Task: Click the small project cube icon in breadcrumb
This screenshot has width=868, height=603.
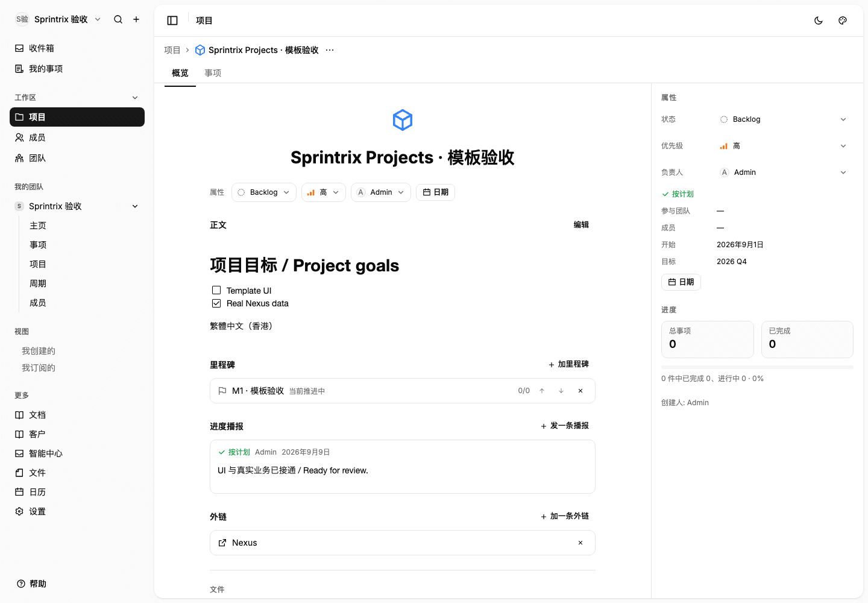Action: pyautogui.click(x=200, y=50)
